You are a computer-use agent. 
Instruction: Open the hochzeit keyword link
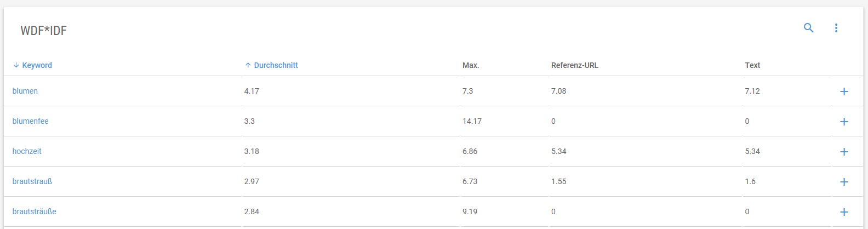pos(27,151)
